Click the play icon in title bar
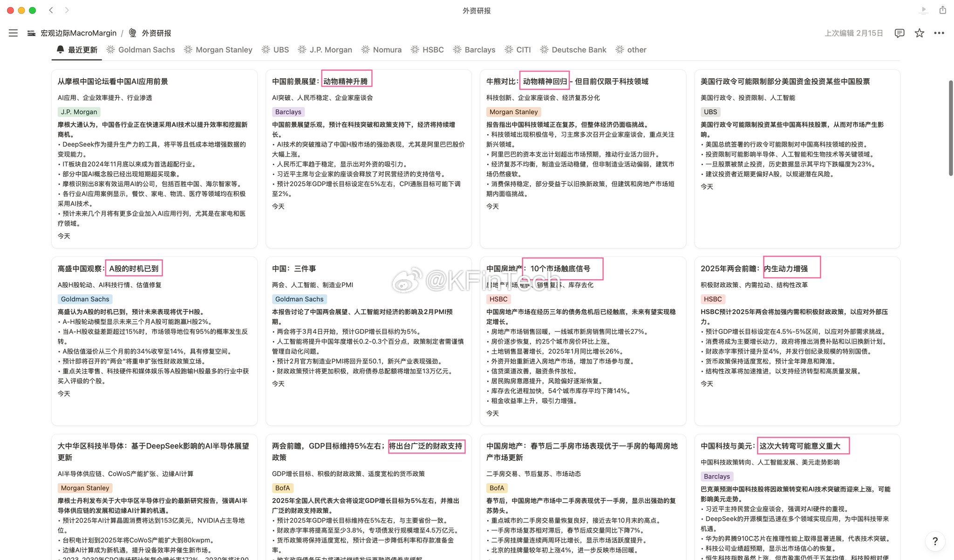 click(x=924, y=10)
